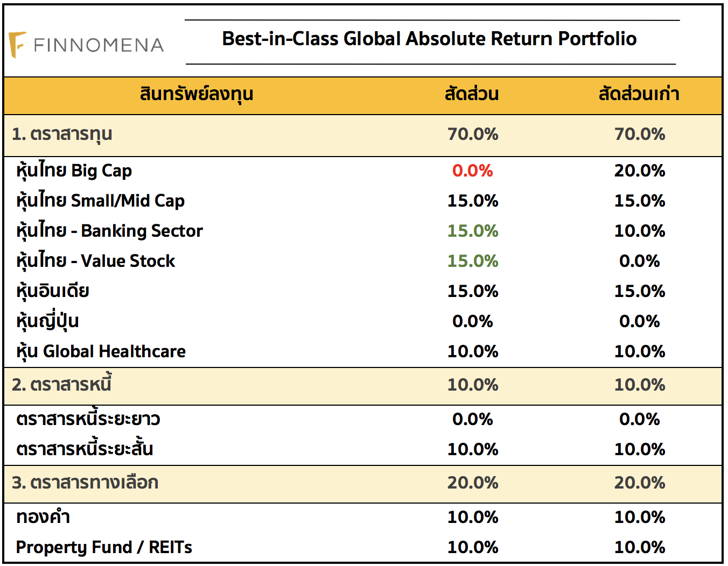The height and width of the screenshot is (566, 728).
Task: Click the หุ้นญี่ปุ่น row label
Action: click(x=48, y=321)
